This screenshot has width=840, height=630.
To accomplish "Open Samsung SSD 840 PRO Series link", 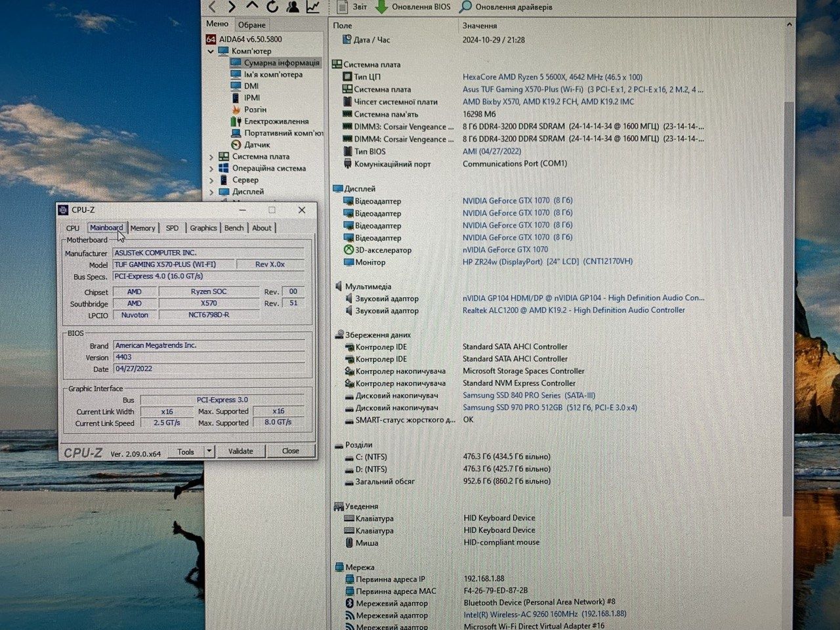I will click(529, 396).
